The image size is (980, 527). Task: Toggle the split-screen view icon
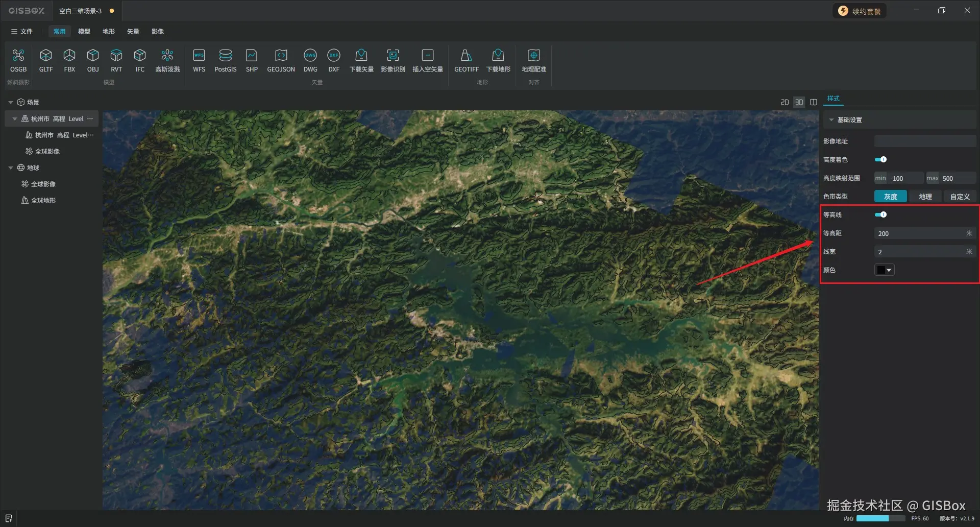[814, 102]
